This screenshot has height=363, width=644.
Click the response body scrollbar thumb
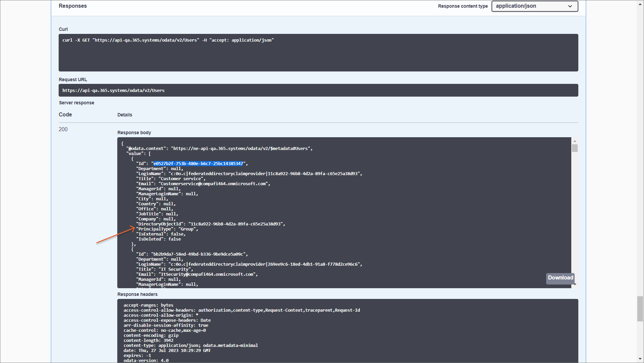(575, 148)
